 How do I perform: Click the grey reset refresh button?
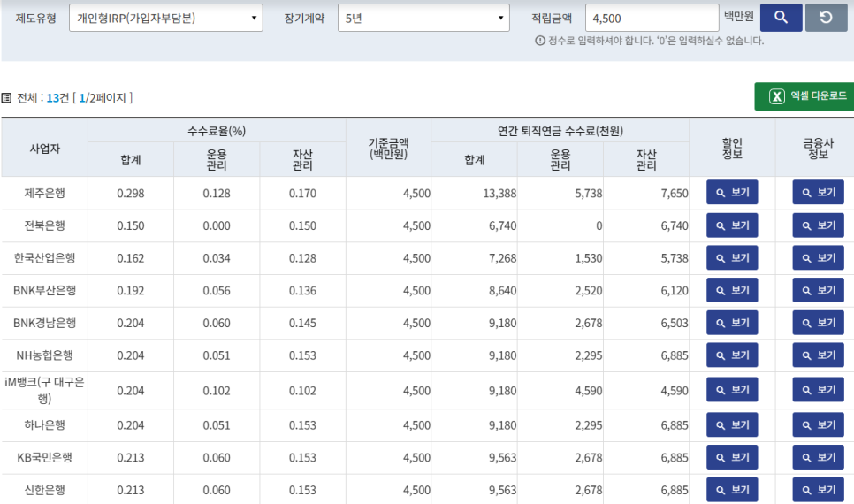827,18
